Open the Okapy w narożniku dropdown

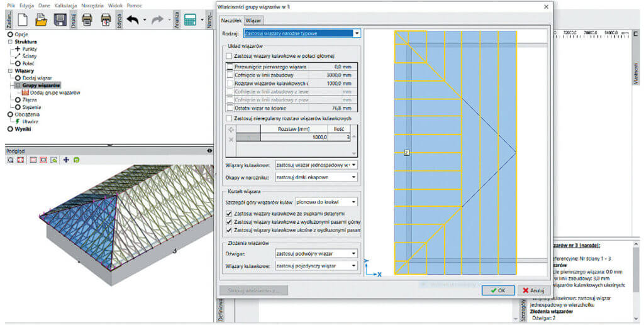[x=316, y=177]
